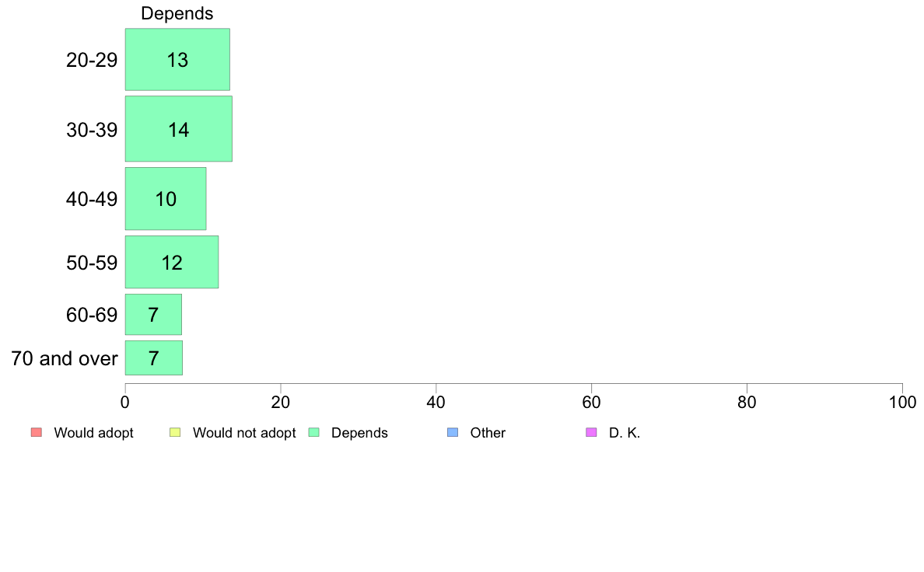The width and height of the screenshot is (924, 572).
Task: Select the 40-49 bar showing 10
Action: pos(166,198)
